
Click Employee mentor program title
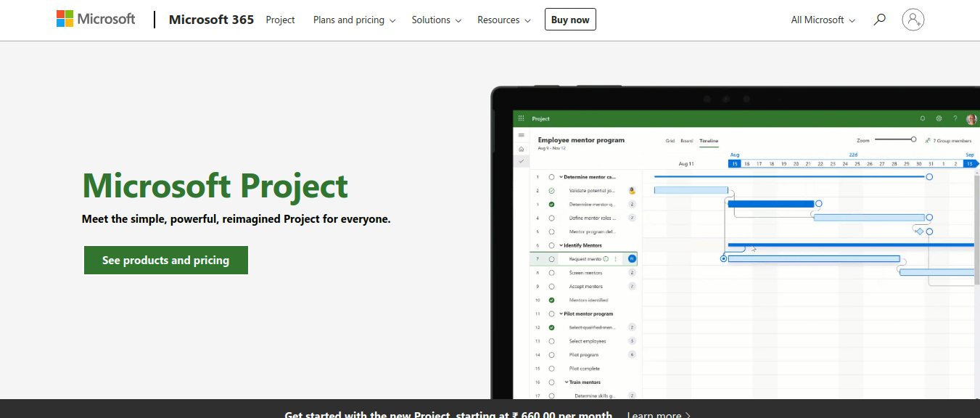581,140
